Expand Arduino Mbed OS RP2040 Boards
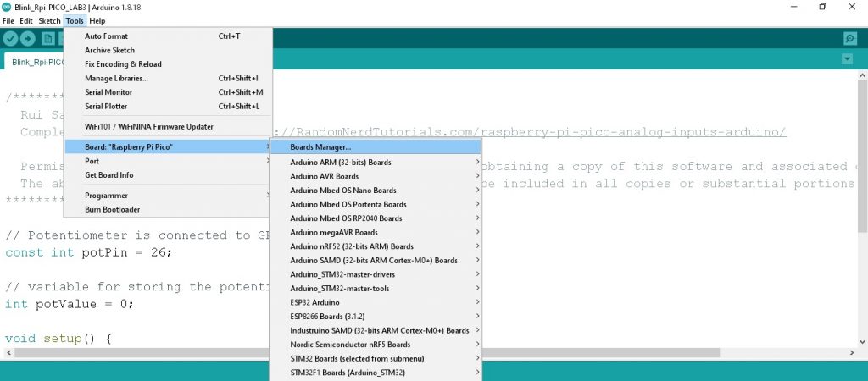The width and height of the screenshot is (868, 381). pyautogui.click(x=376, y=218)
